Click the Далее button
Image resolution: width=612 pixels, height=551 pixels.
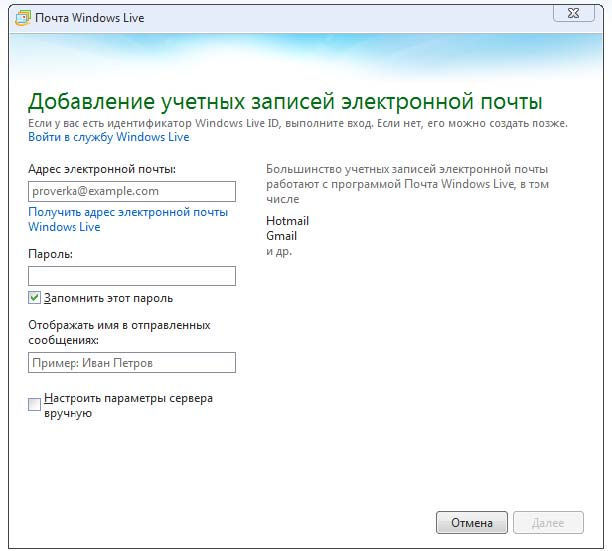[548, 523]
